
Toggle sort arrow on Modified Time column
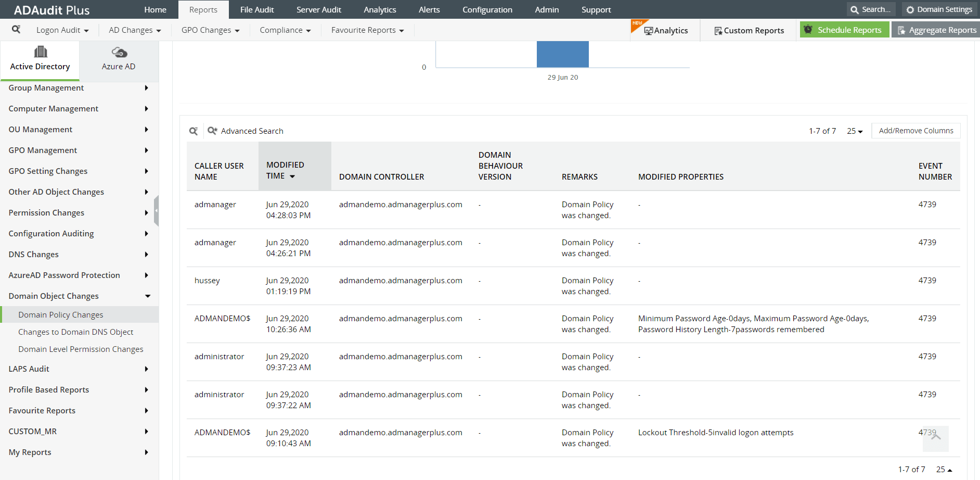pyautogui.click(x=292, y=176)
